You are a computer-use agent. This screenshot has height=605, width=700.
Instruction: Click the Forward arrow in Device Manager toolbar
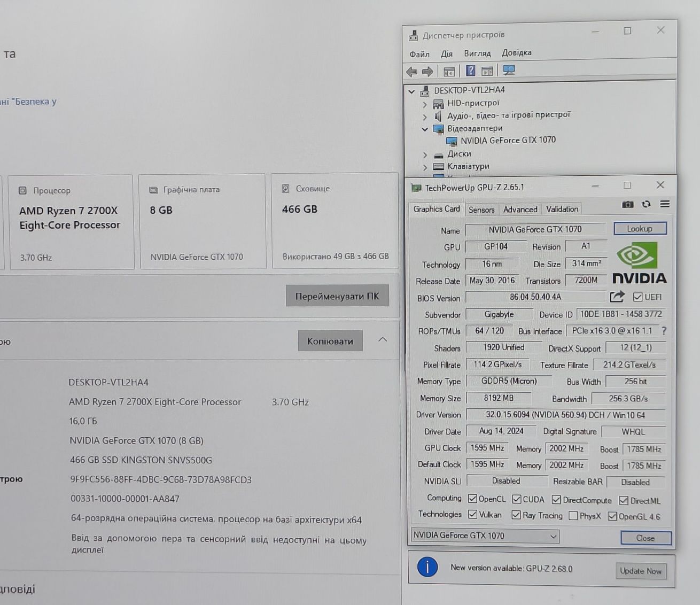tap(427, 71)
